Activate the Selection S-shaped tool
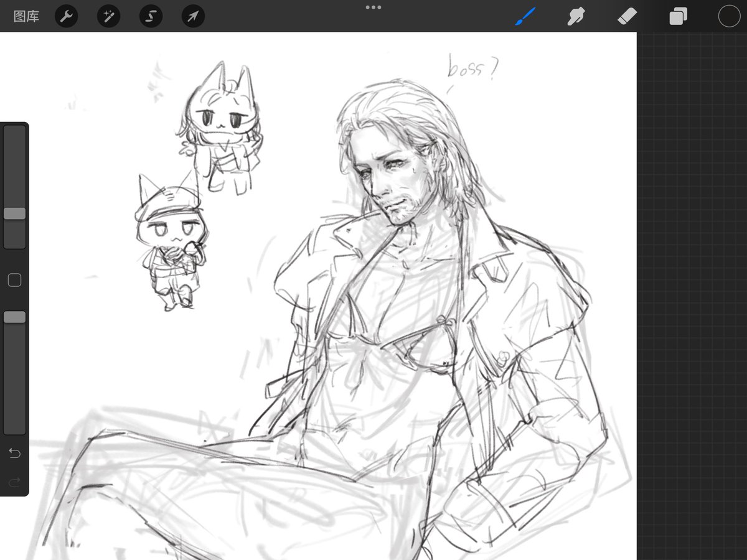Viewport: 747px width, 560px height. coord(151,16)
